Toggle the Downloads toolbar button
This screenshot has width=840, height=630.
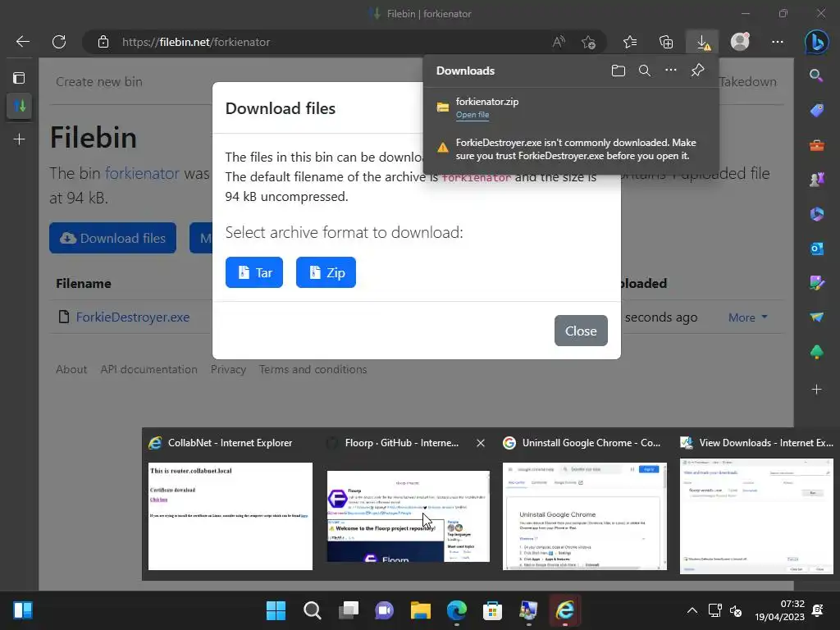702,42
